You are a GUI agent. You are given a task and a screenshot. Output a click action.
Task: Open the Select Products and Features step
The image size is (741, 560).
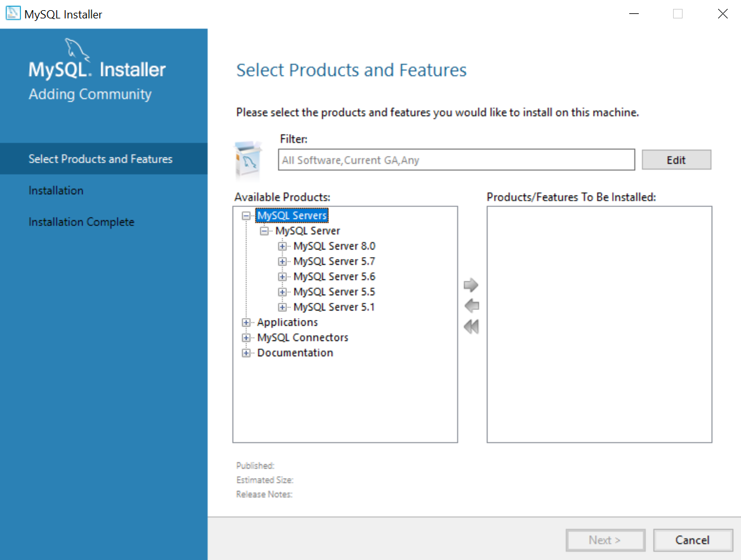click(103, 159)
